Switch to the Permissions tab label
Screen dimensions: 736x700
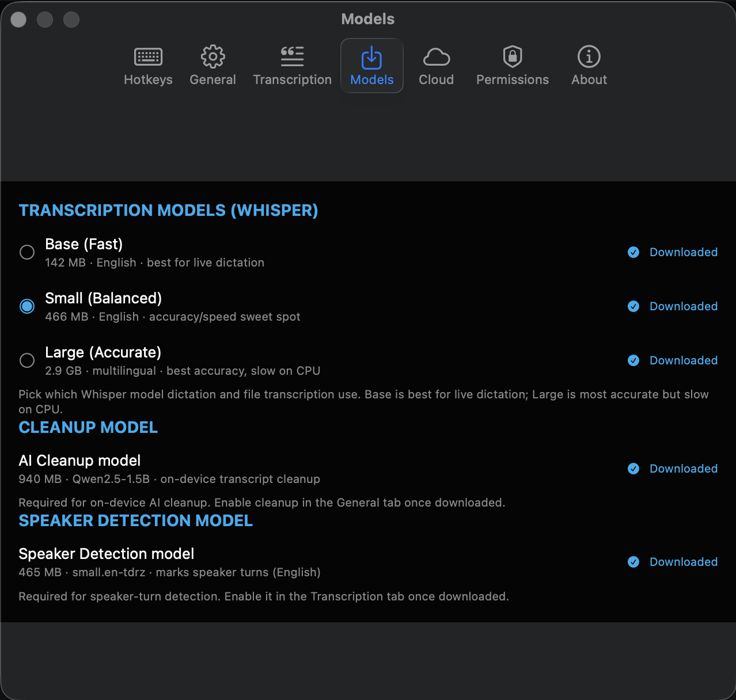point(513,79)
